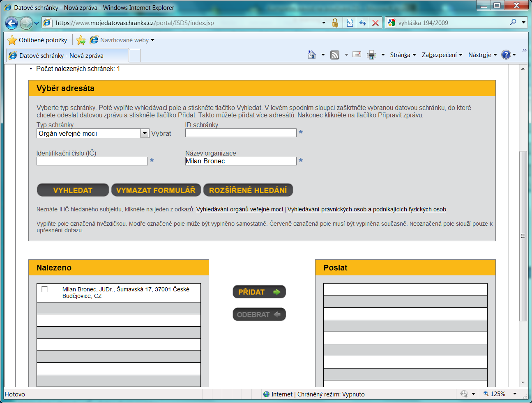Click the Počet nalezených schránek: 1 text

[x=78, y=69]
